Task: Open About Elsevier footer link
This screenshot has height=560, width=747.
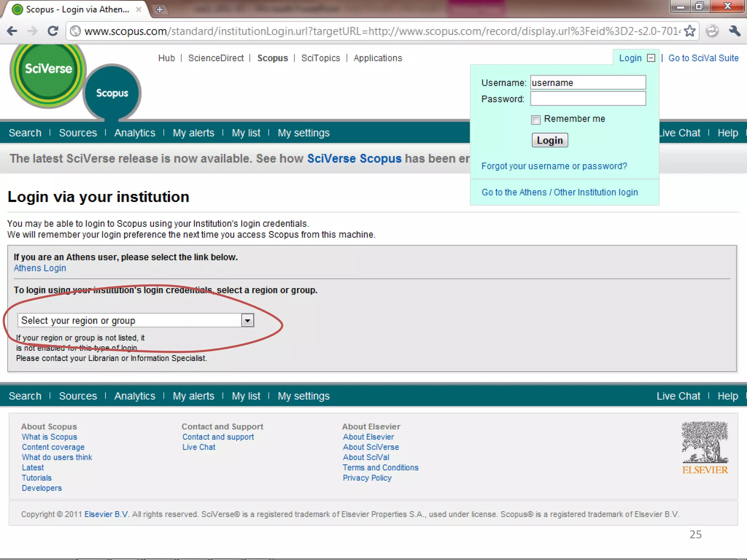Action: (x=368, y=437)
